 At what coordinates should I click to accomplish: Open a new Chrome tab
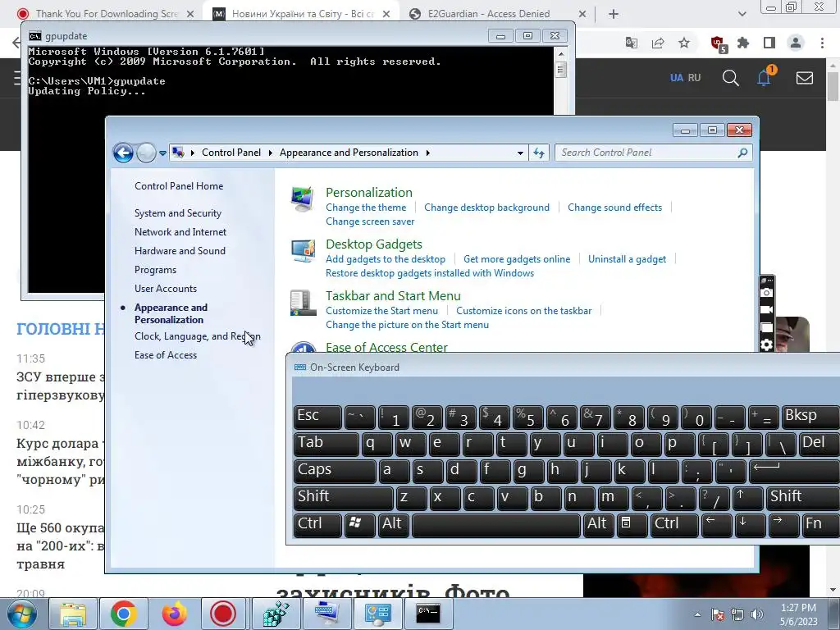pyautogui.click(x=614, y=14)
